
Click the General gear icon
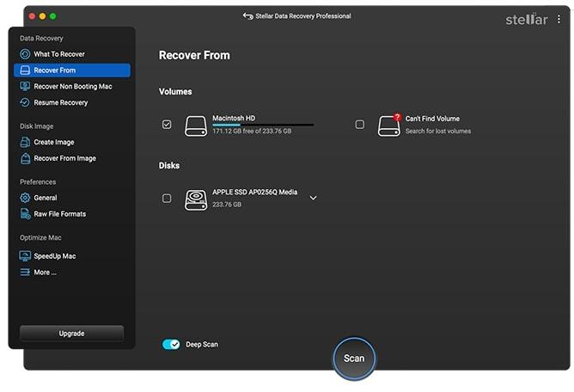25,198
